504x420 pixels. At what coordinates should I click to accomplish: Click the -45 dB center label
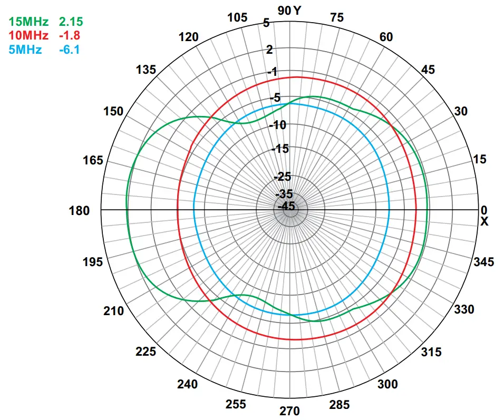(286, 206)
